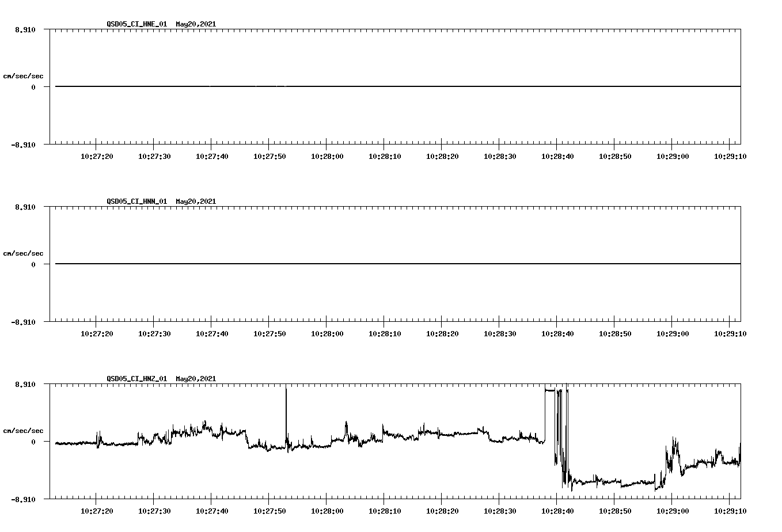Click the cm/sec/sec unit label of HNE plot
This screenshot has height=532, width=782.
(23, 76)
